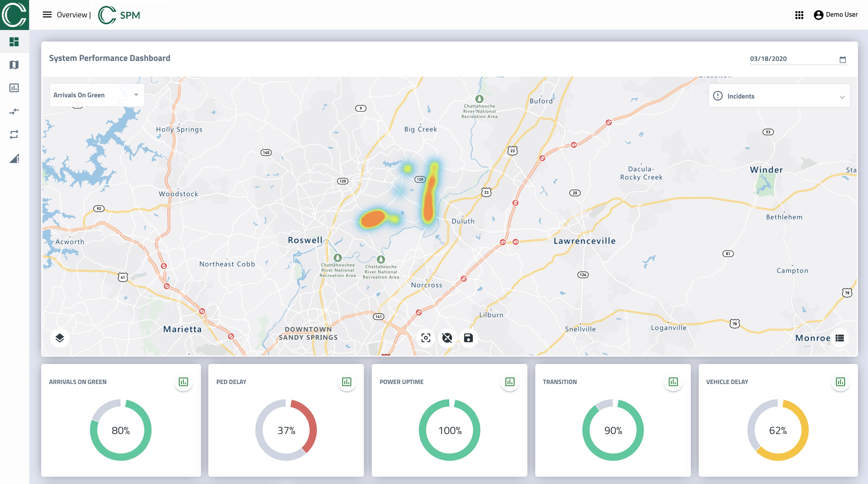
Task: Toggle the disable location map button
Action: (x=447, y=338)
